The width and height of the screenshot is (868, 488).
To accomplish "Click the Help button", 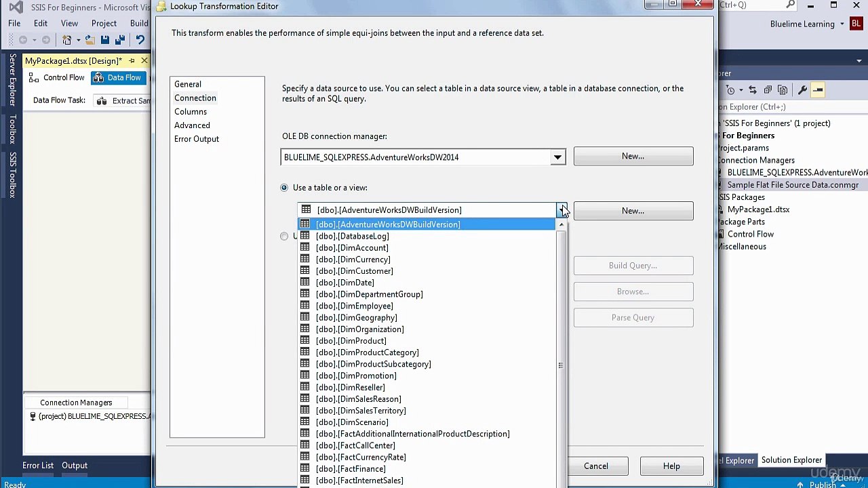I will pyautogui.click(x=671, y=466).
